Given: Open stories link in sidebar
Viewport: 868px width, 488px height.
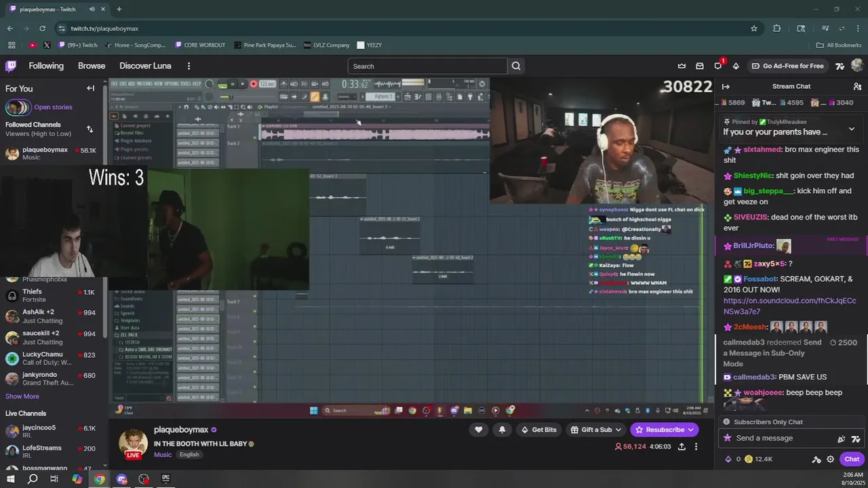Looking at the screenshot, I should (53, 107).
